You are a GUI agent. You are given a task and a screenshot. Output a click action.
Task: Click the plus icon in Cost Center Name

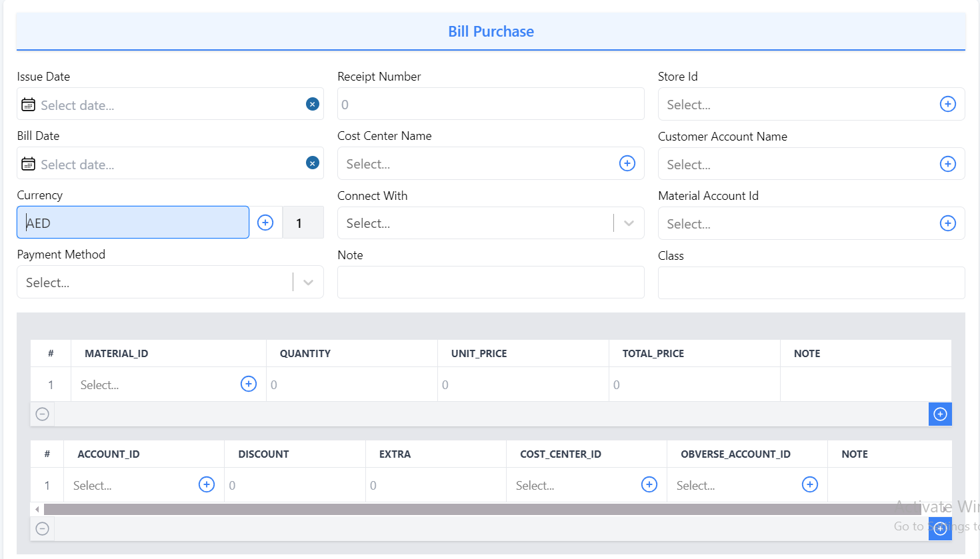(627, 163)
